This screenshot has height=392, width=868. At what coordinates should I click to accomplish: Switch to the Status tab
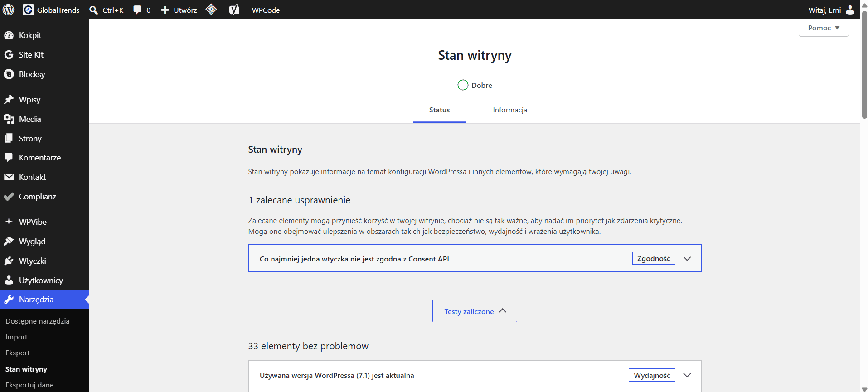point(439,110)
